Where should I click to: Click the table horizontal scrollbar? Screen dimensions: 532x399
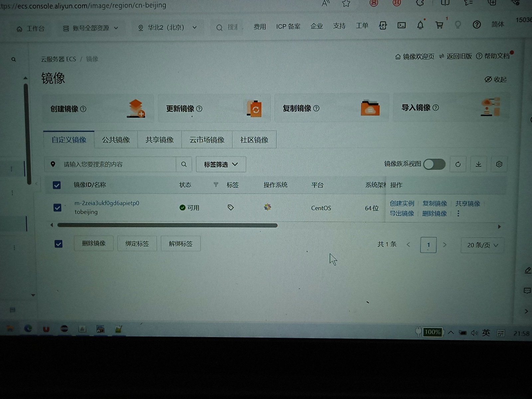coord(167,225)
